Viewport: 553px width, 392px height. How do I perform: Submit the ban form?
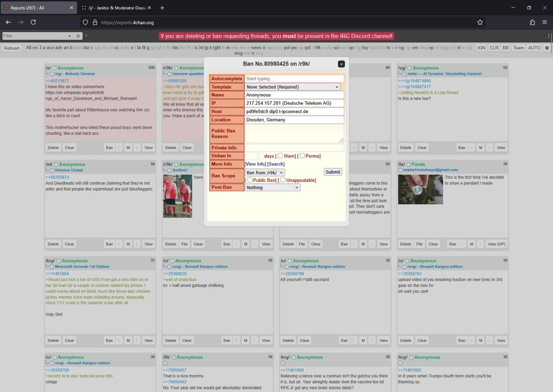click(x=333, y=172)
